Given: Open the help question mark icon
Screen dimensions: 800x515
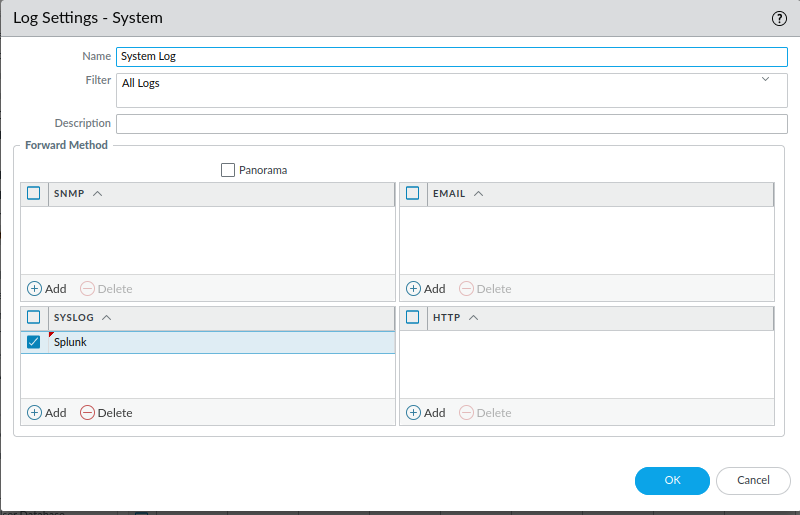Looking at the screenshot, I should pos(779,18).
